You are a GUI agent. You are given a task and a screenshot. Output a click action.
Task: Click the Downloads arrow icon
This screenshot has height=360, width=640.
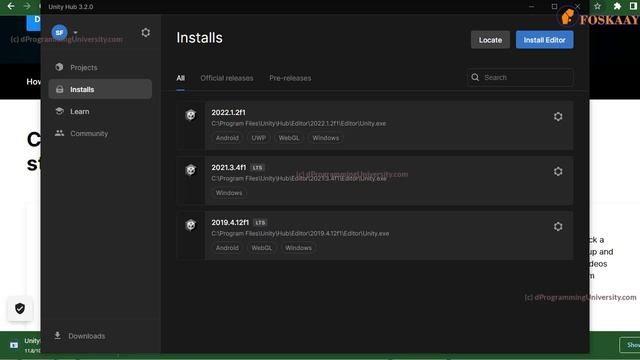pyautogui.click(x=58, y=336)
